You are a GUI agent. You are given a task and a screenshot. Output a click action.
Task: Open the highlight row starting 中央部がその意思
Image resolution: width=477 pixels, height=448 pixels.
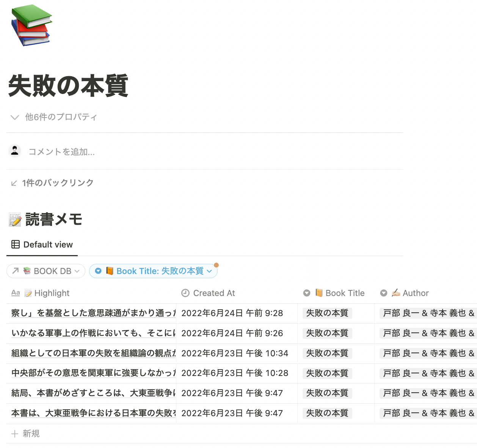pyautogui.click(x=93, y=373)
